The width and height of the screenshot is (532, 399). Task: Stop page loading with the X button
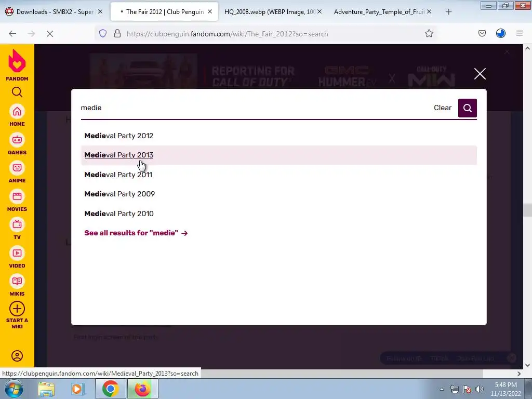click(x=50, y=34)
